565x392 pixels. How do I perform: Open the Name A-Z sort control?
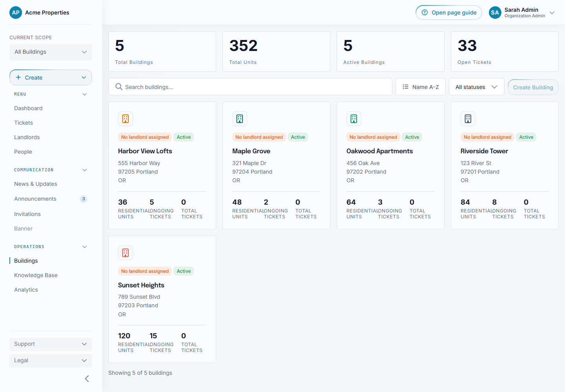[x=421, y=87]
